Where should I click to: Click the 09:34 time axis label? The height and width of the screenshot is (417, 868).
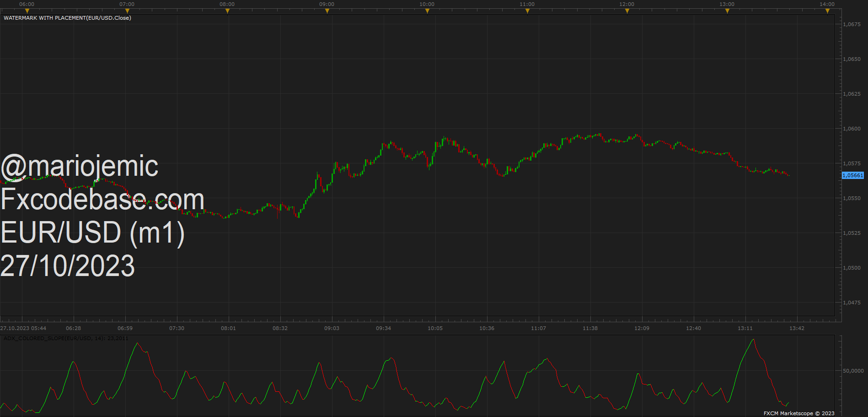[383, 328]
